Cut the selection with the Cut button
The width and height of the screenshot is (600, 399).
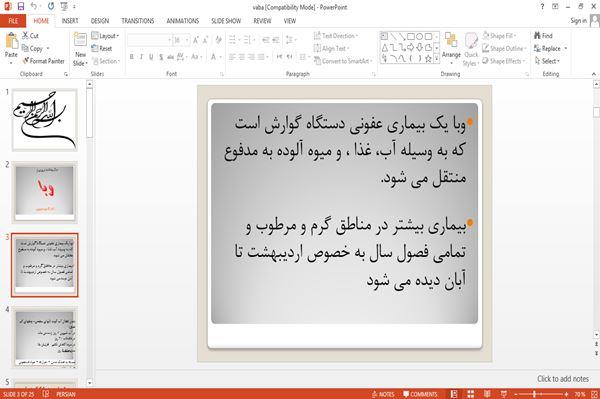tap(30, 36)
